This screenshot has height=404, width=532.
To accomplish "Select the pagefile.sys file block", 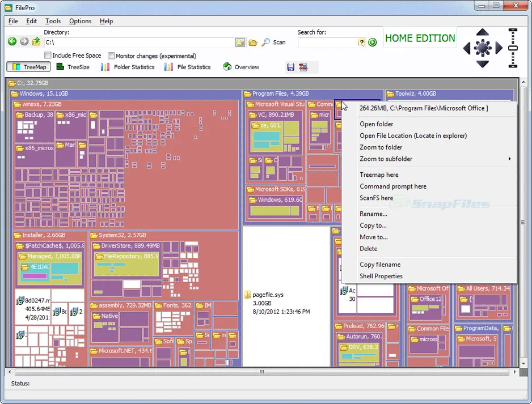I will tap(286, 296).
